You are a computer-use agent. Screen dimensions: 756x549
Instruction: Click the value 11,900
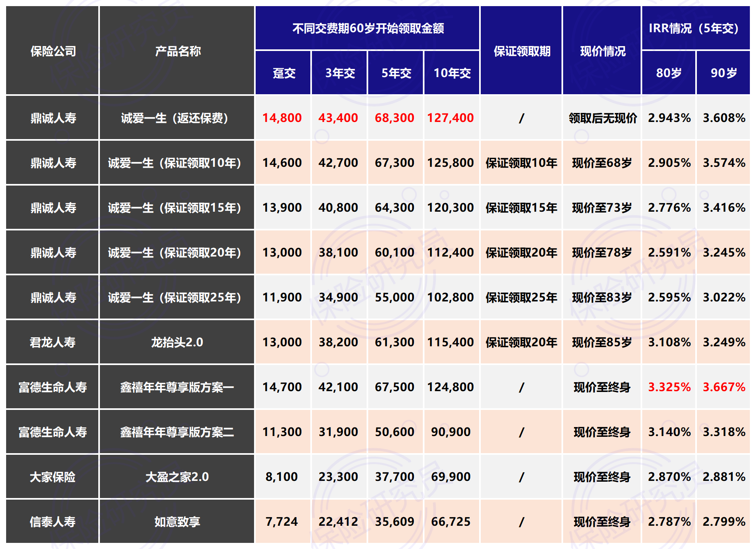(282, 297)
